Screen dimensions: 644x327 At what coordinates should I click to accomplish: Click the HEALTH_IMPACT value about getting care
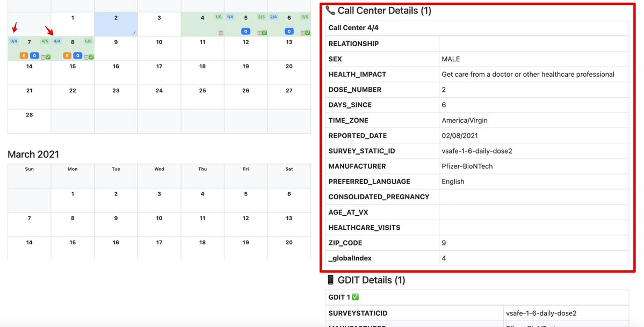click(x=528, y=74)
